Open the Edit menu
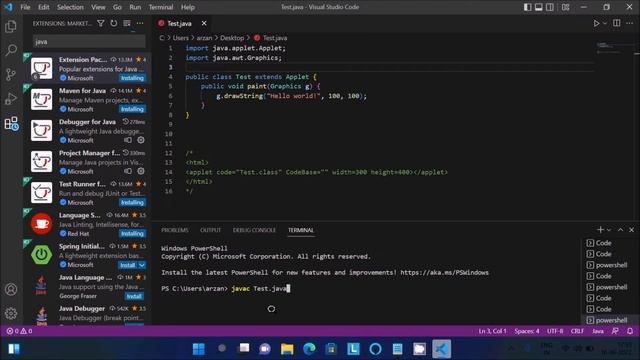Viewport: 640px width, 360px height. tap(44, 7)
